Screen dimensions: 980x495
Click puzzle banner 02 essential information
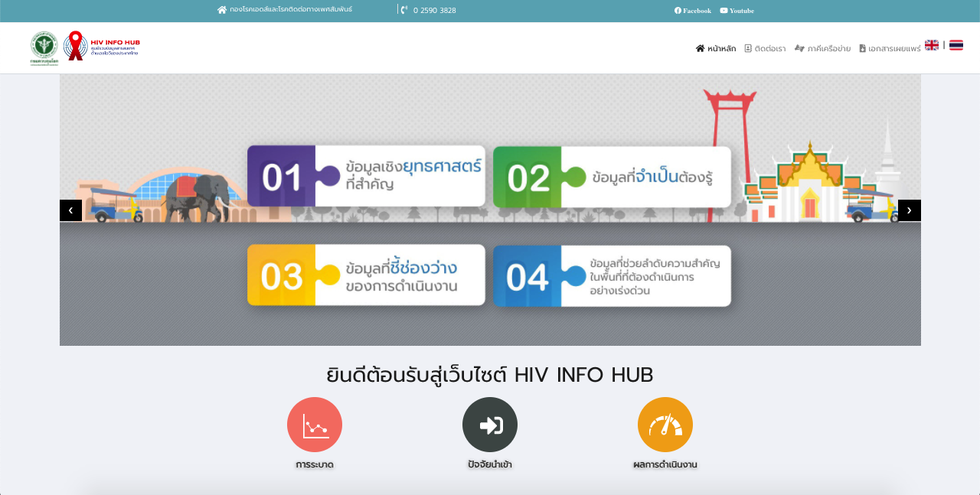click(x=612, y=177)
